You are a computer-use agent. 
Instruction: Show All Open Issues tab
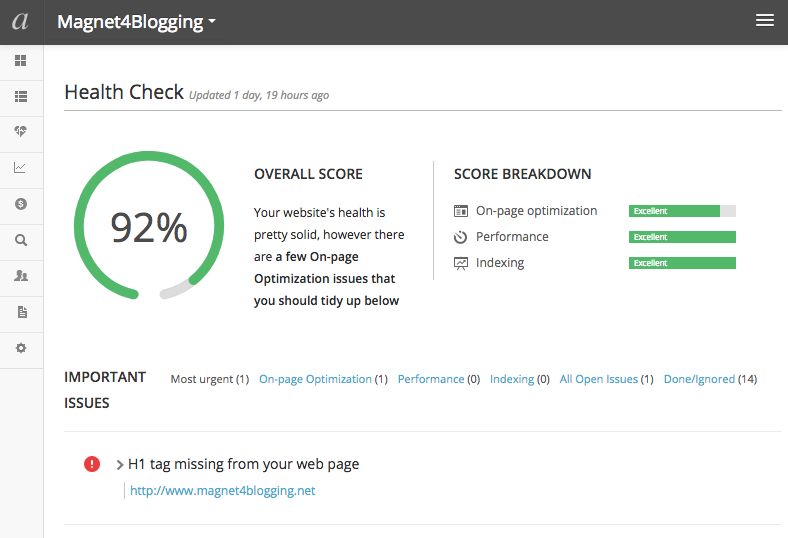click(x=607, y=379)
